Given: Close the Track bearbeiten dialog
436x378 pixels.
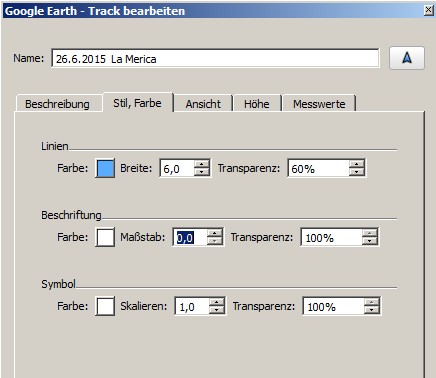Looking at the screenshot, I should point(429,10).
